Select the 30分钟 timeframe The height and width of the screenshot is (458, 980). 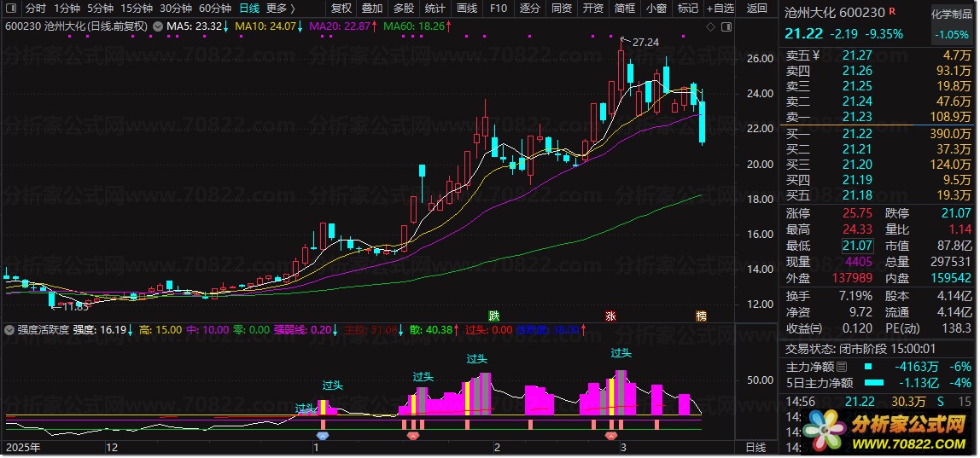pos(175,9)
